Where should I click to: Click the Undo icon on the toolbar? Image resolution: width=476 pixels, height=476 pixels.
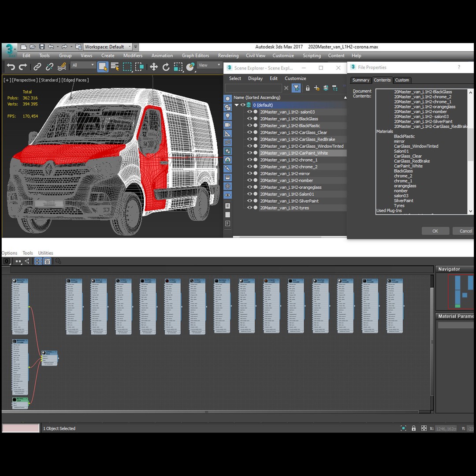(11, 67)
